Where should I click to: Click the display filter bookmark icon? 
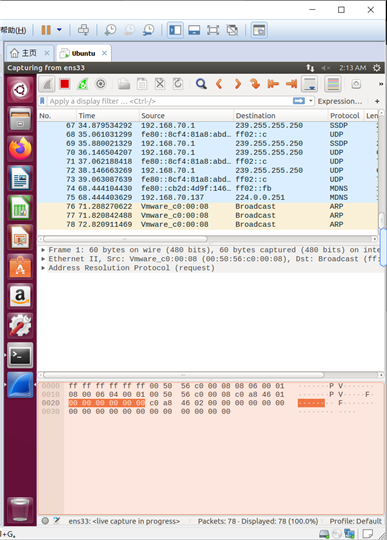click(42, 101)
